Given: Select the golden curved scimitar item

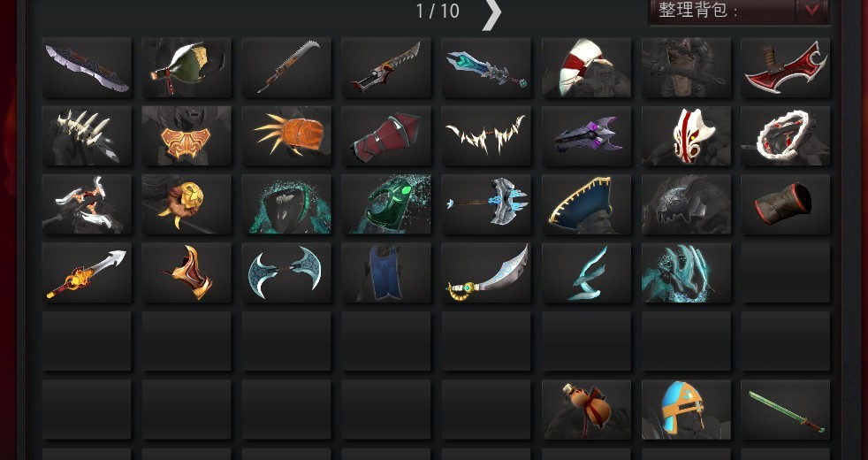Looking at the screenshot, I should coord(486,272).
